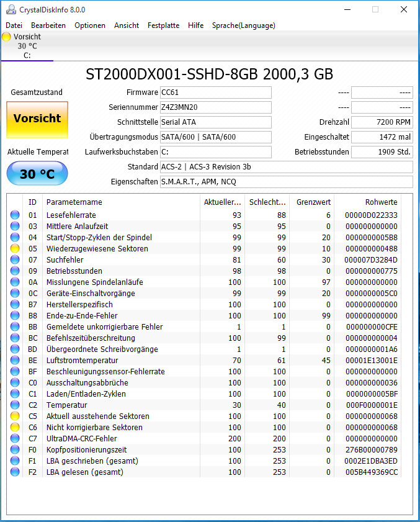This screenshot has height=522, width=420.
Task: Click status icon of Start/Stopp-Zyklen der Spindel
Action: [15, 237]
